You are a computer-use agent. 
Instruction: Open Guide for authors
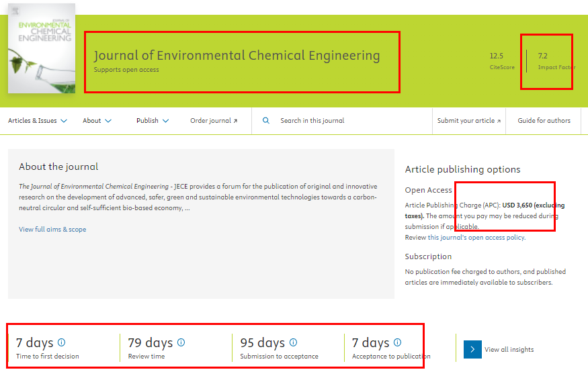pos(544,121)
